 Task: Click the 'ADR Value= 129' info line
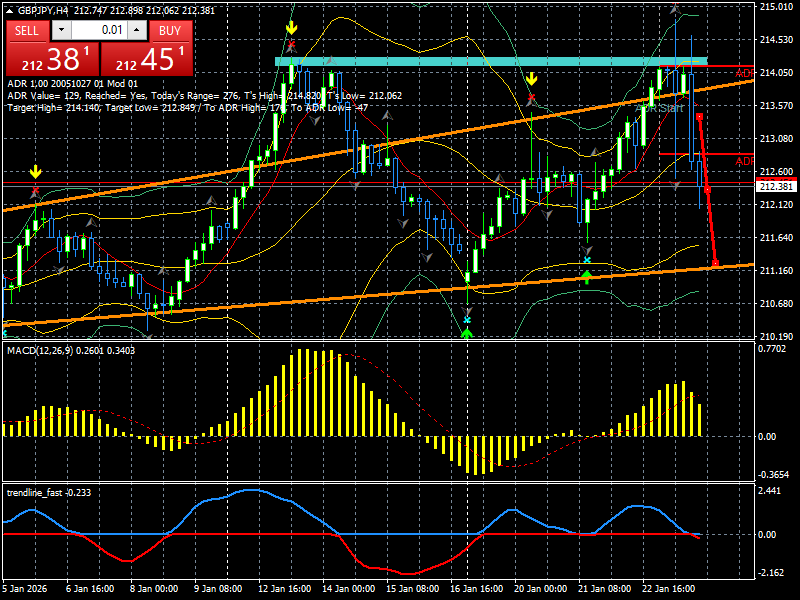coord(205,95)
